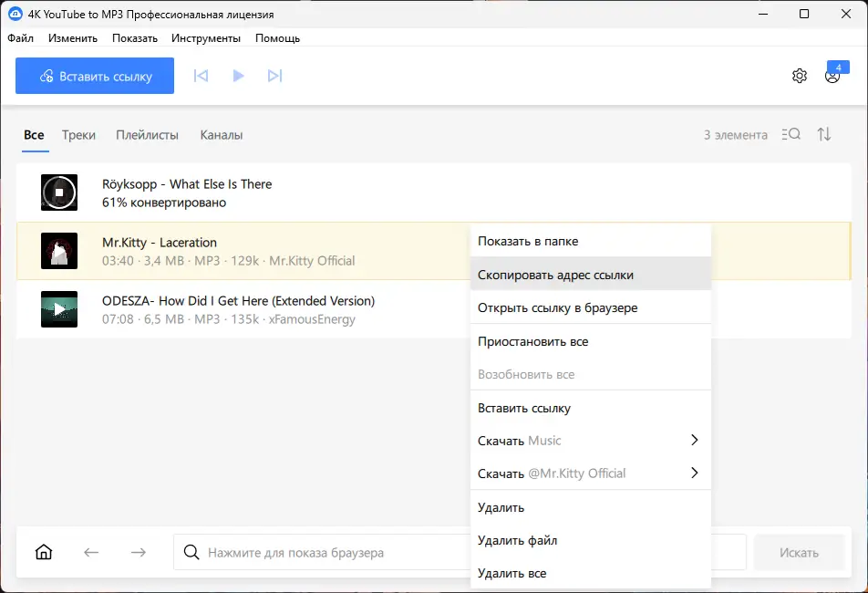Image resolution: width=868 pixels, height=593 pixels.
Task: Select 'Удалить файл' from context menu
Action: pyautogui.click(x=517, y=541)
